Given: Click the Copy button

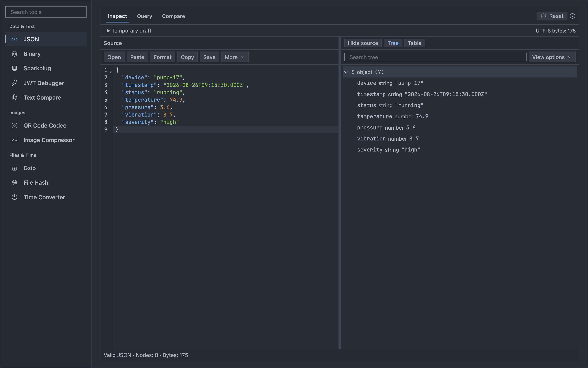Looking at the screenshot, I should point(187,57).
